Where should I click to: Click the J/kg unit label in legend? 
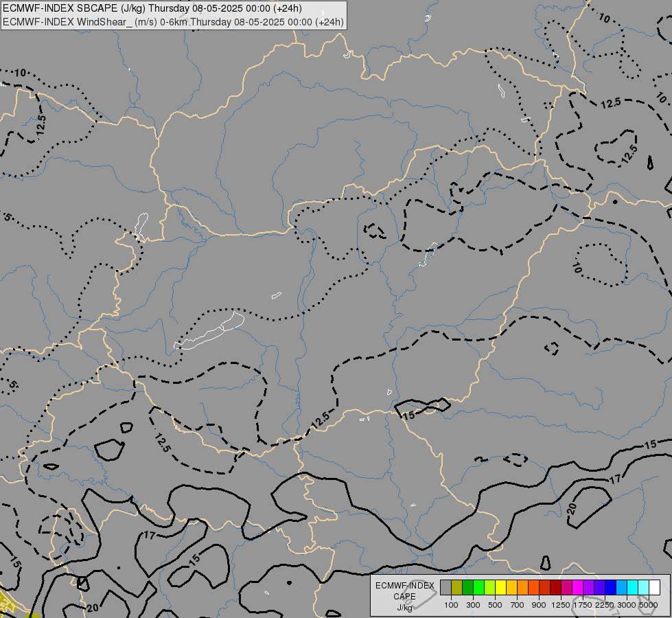click(x=404, y=607)
